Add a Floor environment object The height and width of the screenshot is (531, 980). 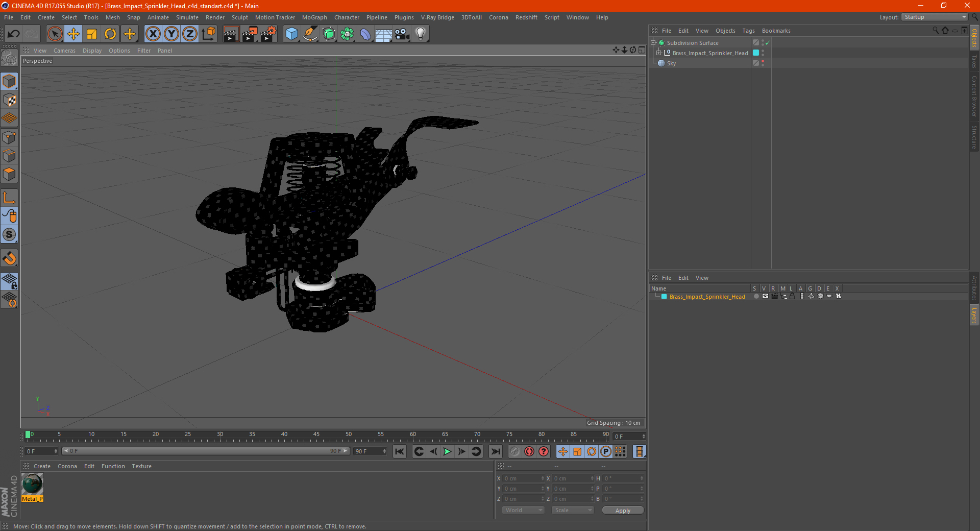384,34
